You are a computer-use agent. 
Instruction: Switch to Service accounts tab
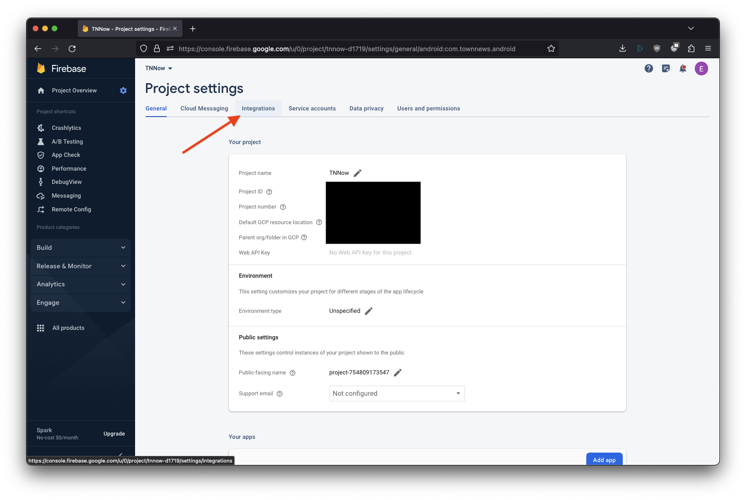(x=312, y=108)
